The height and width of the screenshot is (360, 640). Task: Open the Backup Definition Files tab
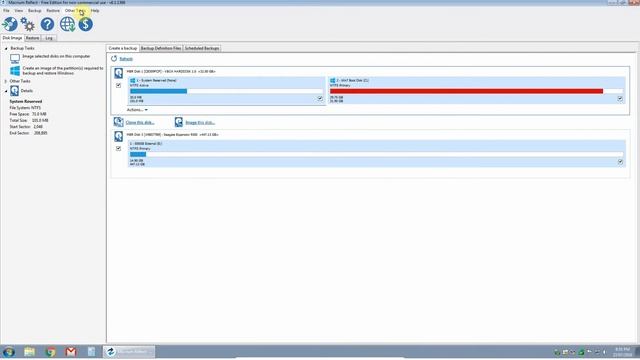[x=161, y=48]
